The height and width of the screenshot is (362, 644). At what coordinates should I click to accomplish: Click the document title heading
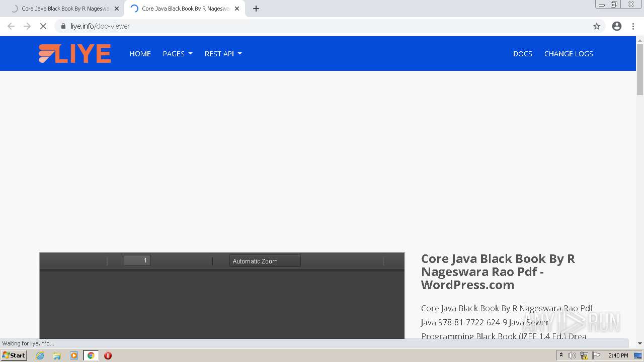pos(498,271)
